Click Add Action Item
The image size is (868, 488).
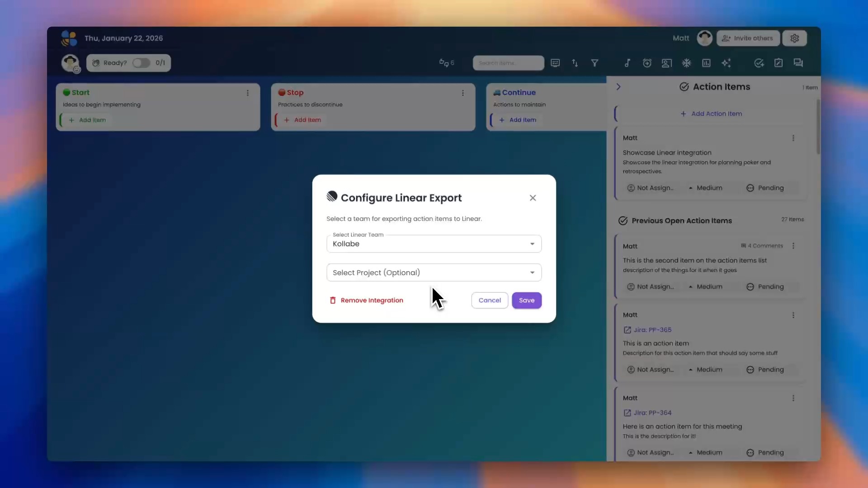pos(711,114)
